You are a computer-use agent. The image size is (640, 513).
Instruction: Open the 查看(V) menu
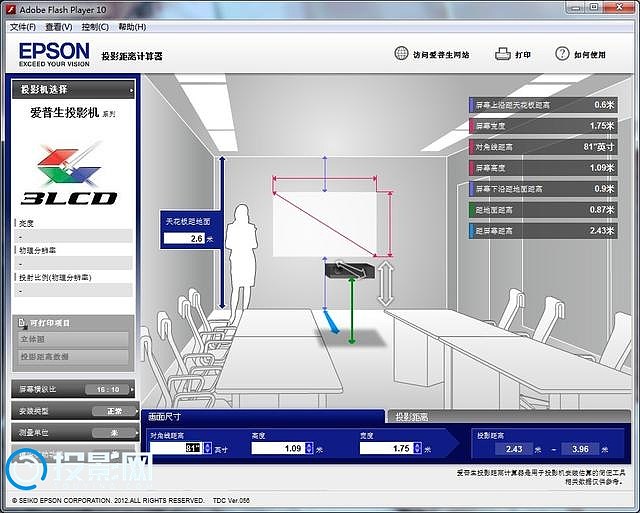tap(58, 27)
